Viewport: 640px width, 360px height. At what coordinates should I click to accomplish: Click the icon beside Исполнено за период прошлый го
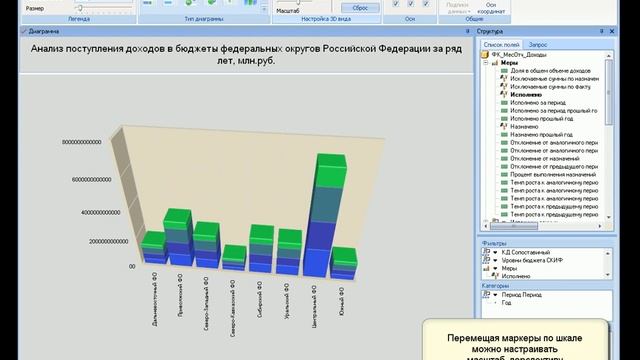pos(504,111)
